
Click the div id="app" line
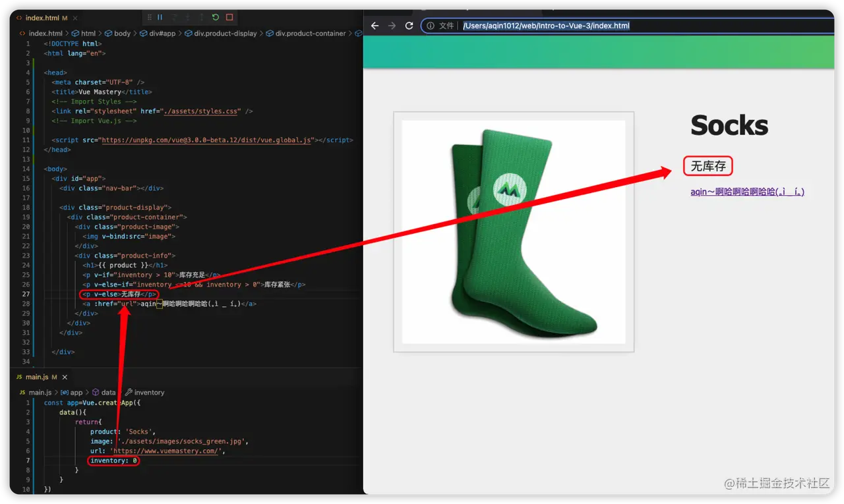point(78,179)
